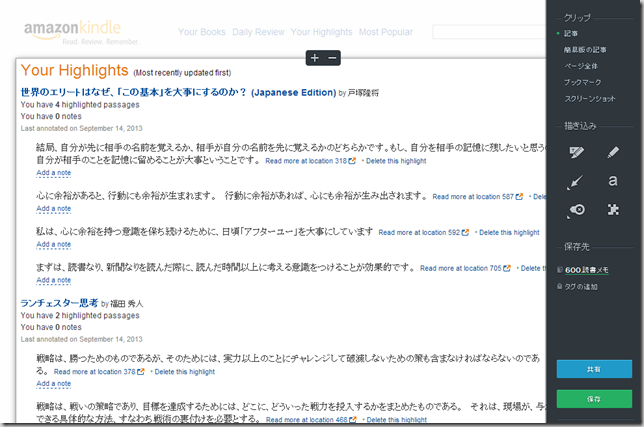Select the stamp annotation tool
The width and height of the screenshot is (644, 427).
coord(577,210)
